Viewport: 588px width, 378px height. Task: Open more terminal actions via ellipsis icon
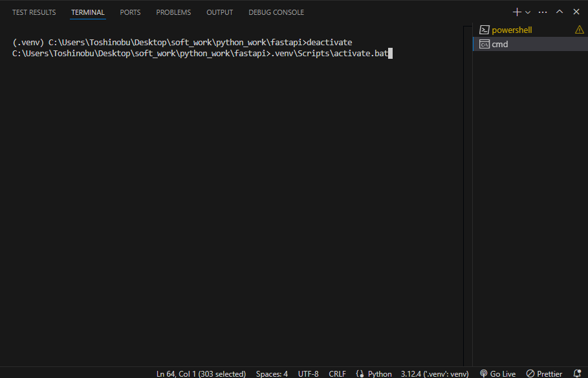click(x=542, y=11)
